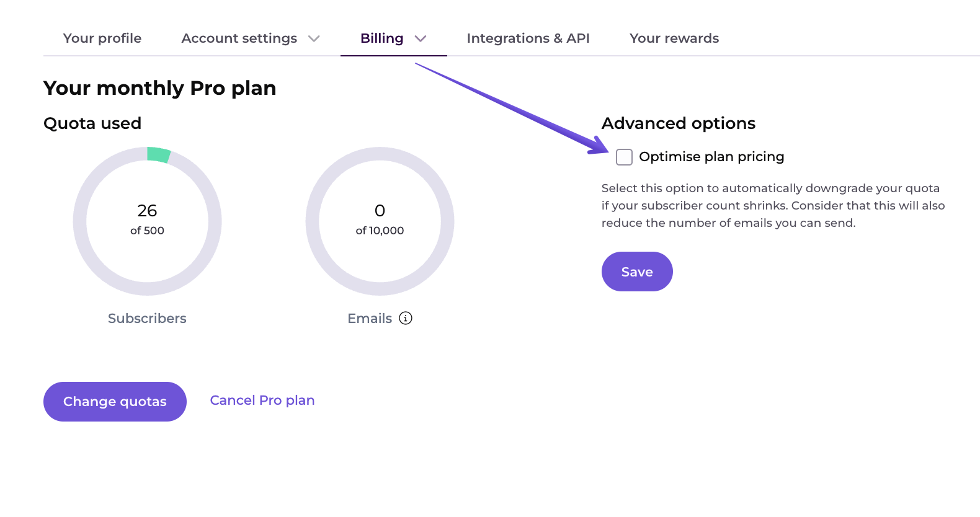Screen dimensions: 980x517
Task: Switch to the Your profile tab
Action: pos(102,38)
